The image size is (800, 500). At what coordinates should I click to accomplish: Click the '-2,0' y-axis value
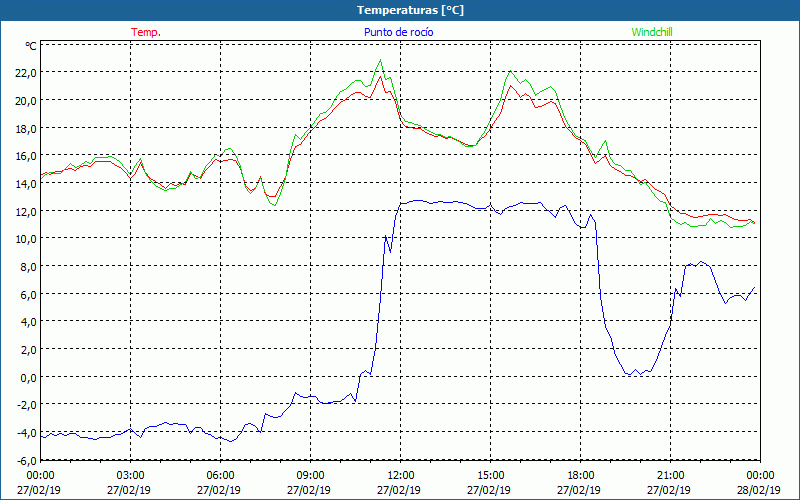pyautogui.click(x=27, y=406)
